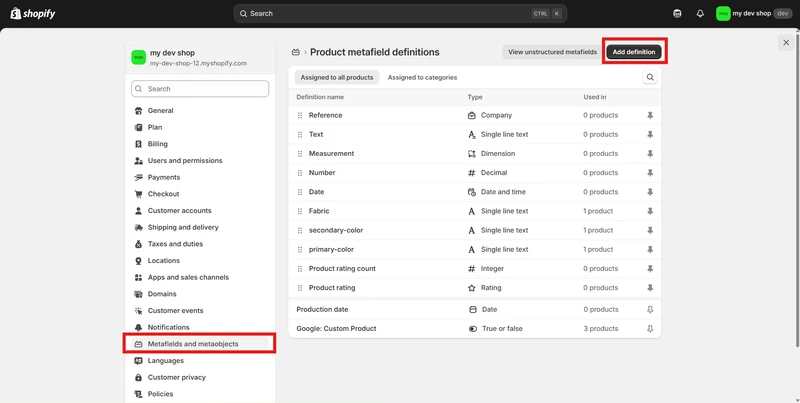This screenshot has width=800, height=403.
Task: Click the drag handle for Date row
Action: pos(300,192)
